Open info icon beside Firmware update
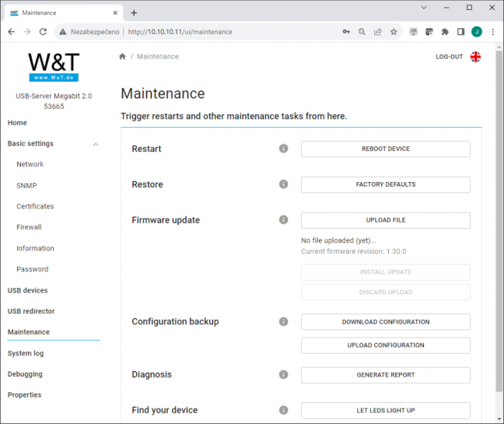 click(x=283, y=220)
